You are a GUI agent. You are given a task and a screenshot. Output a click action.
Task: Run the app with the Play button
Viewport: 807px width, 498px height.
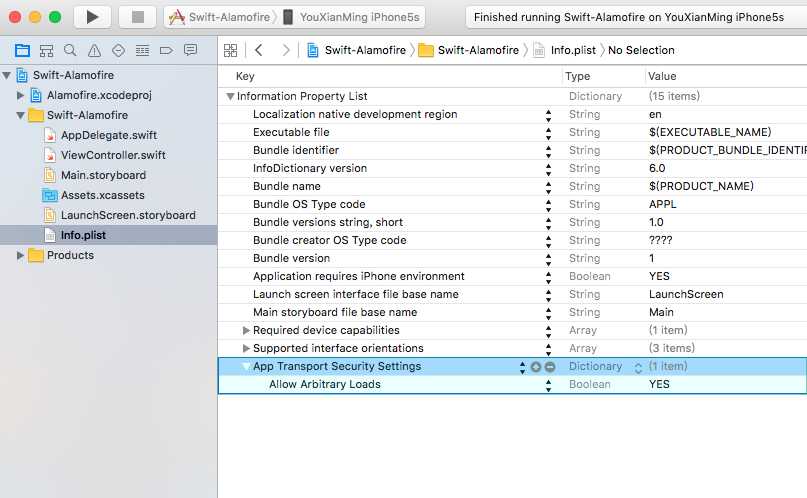(x=92, y=17)
